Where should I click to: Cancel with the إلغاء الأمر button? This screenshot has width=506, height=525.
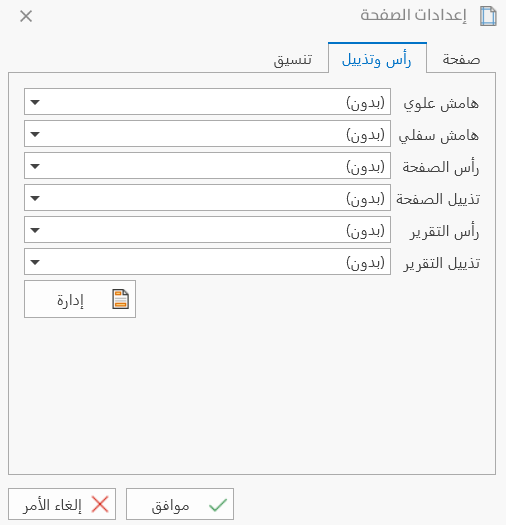[x=62, y=504]
